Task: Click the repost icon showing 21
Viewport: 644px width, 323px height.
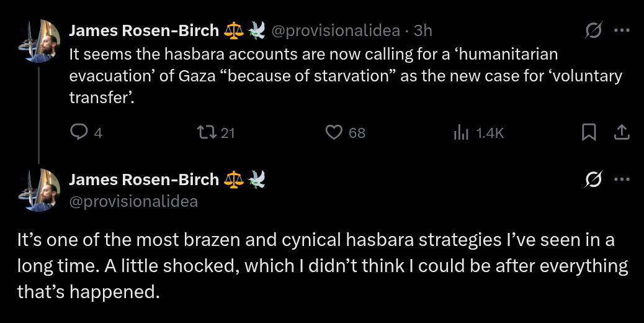Action: 204,132
